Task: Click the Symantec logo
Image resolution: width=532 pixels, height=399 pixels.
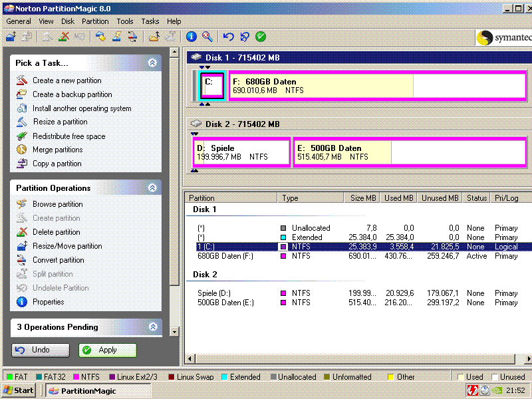Action: [504, 37]
